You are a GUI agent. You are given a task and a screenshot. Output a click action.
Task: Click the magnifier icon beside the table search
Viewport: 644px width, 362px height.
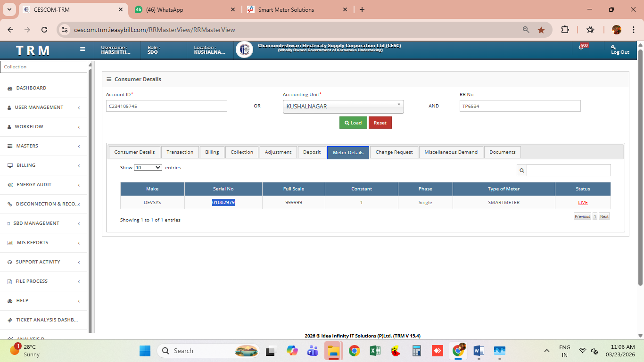[x=522, y=170]
